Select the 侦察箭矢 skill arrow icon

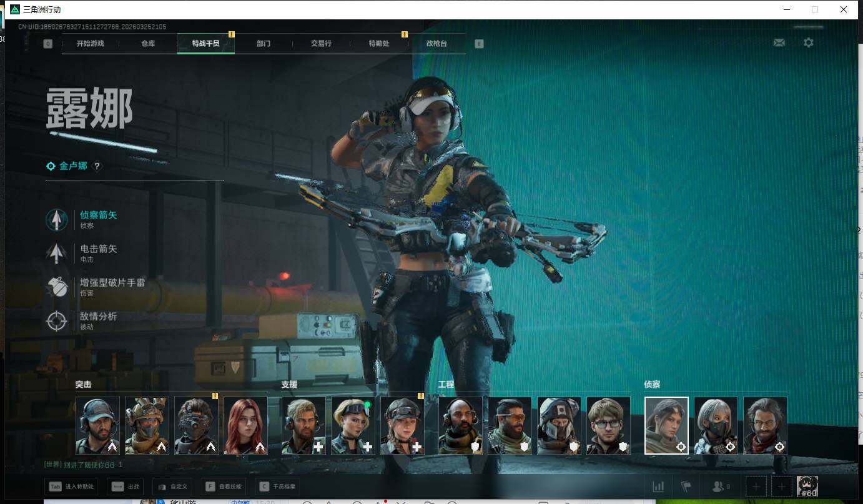tap(57, 219)
